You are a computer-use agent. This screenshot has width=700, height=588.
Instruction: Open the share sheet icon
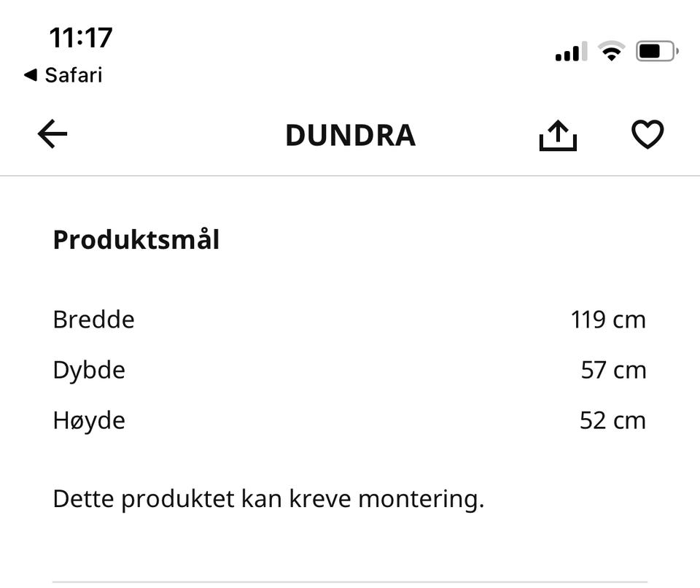pyautogui.click(x=558, y=136)
